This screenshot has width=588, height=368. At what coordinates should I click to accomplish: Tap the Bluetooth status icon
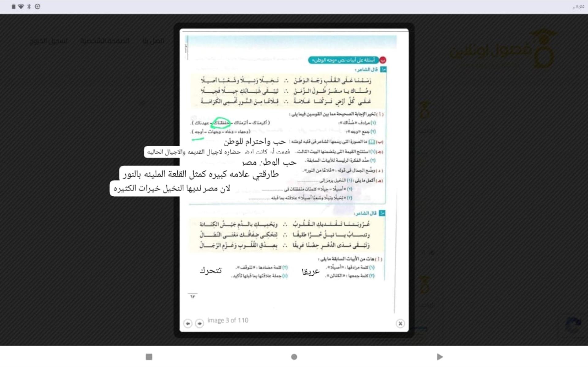click(x=29, y=6)
